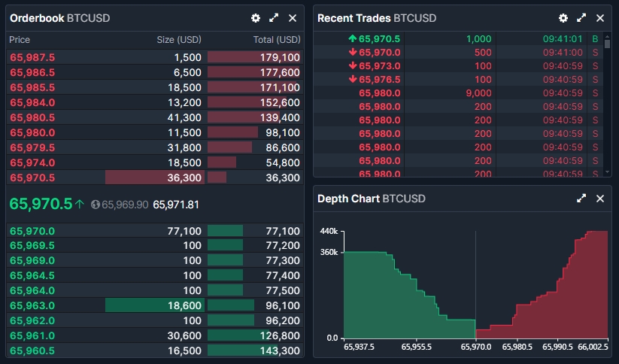Close the Recent Trades panel

600,18
